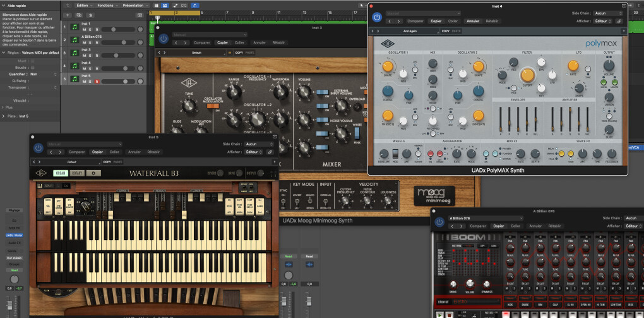
Task: Open the Fonctions menu
Action: click(x=107, y=5)
